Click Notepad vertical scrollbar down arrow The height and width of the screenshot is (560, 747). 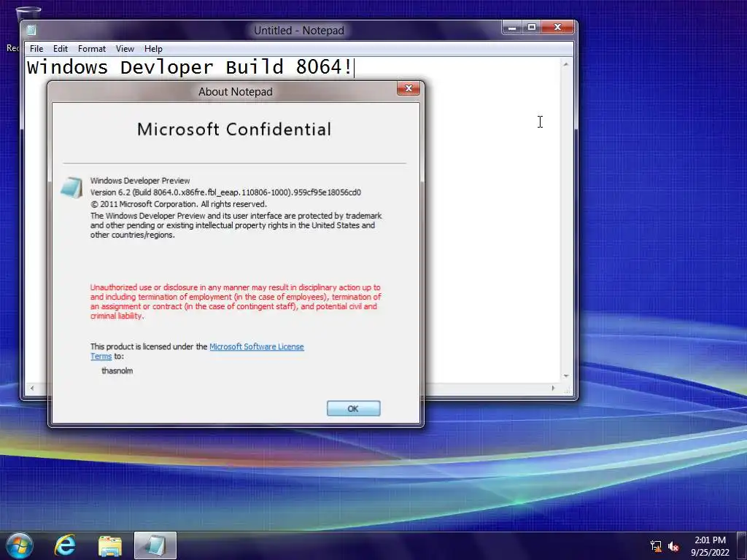point(566,376)
